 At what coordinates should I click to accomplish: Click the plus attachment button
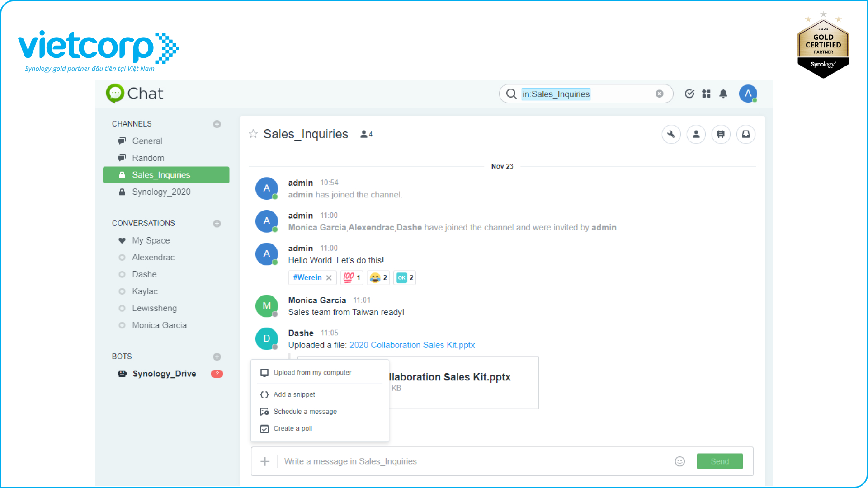point(265,461)
